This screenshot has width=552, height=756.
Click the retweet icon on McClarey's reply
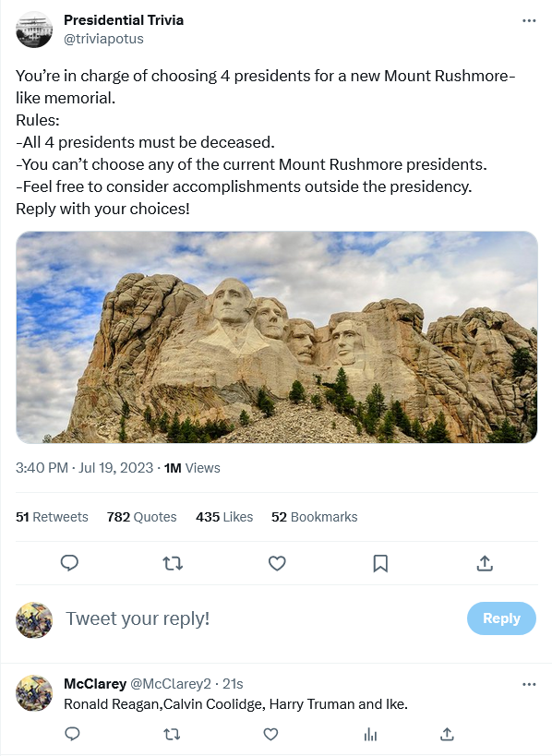coord(172,734)
